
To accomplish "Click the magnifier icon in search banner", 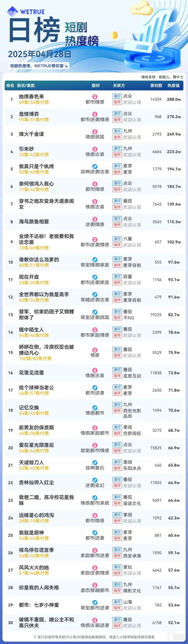I will click(66, 66).
